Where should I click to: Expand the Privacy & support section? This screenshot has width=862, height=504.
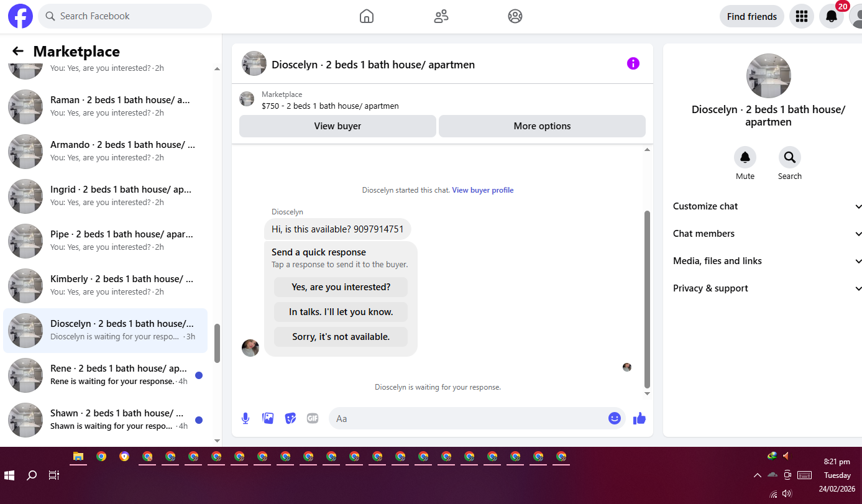coord(768,288)
